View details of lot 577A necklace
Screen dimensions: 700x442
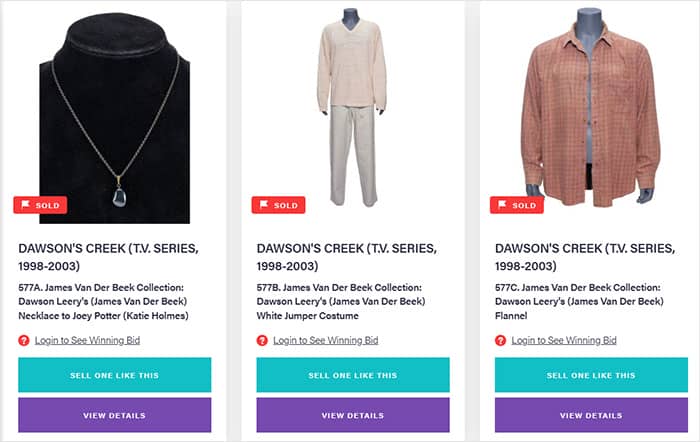coord(114,415)
